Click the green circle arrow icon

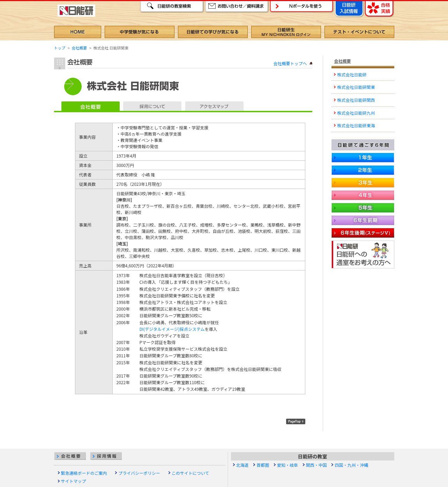73,86
